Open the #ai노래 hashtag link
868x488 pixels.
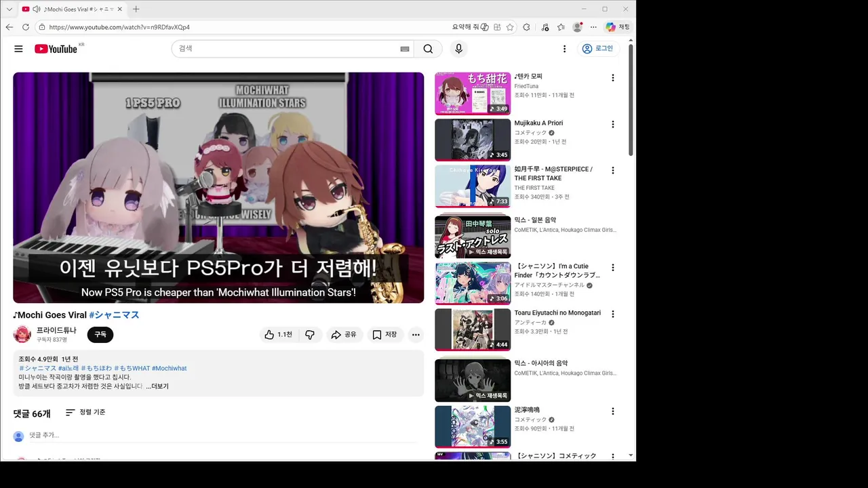[x=68, y=368]
